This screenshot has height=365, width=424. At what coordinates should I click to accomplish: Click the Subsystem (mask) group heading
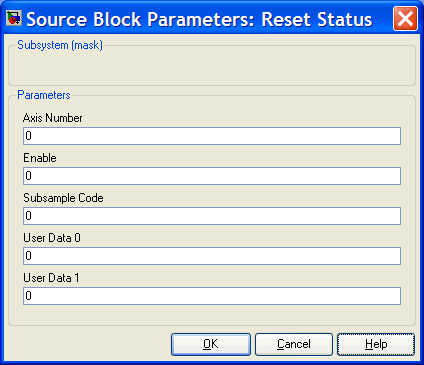60,45
